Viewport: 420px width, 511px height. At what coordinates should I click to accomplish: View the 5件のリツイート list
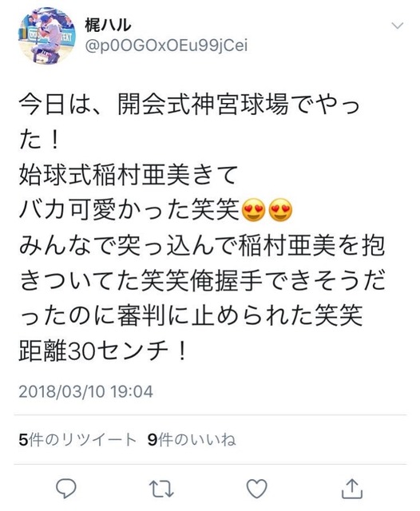click(x=77, y=440)
